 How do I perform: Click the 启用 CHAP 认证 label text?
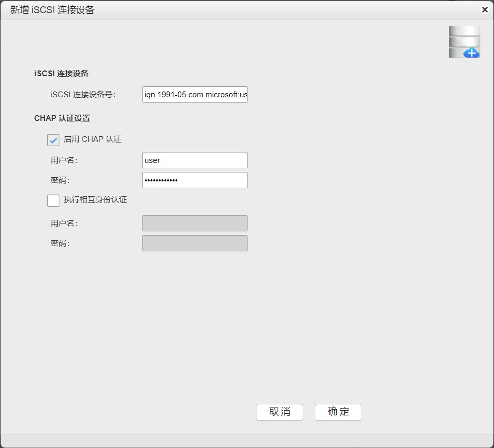pos(92,140)
